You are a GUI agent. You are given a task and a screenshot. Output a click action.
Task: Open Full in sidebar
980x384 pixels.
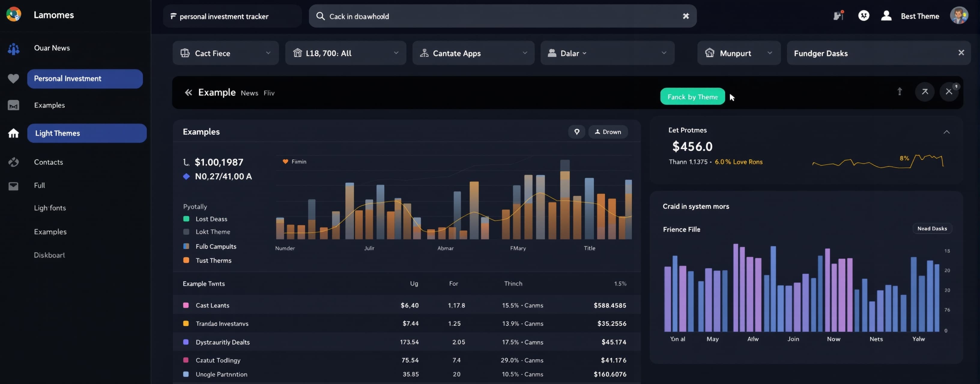coord(39,185)
